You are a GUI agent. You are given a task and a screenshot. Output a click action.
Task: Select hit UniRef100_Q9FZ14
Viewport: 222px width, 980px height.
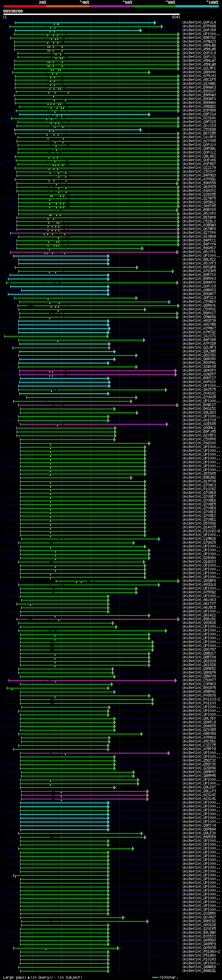199,114
